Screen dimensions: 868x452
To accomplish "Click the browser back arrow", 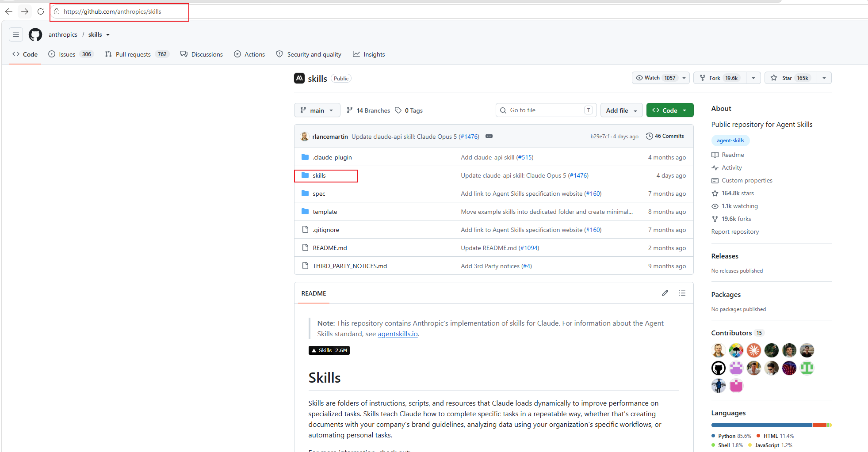I will point(9,11).
